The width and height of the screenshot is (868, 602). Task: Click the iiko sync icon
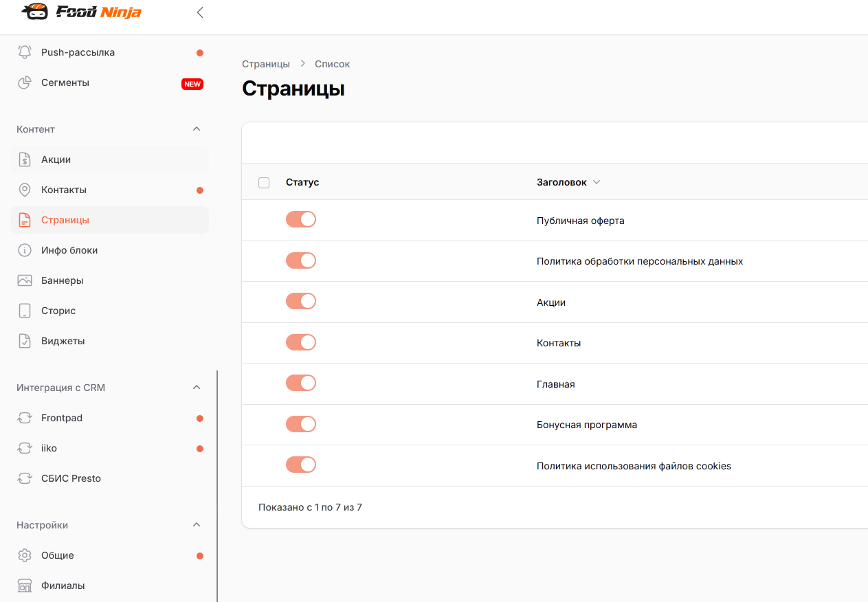pos(25,448)
